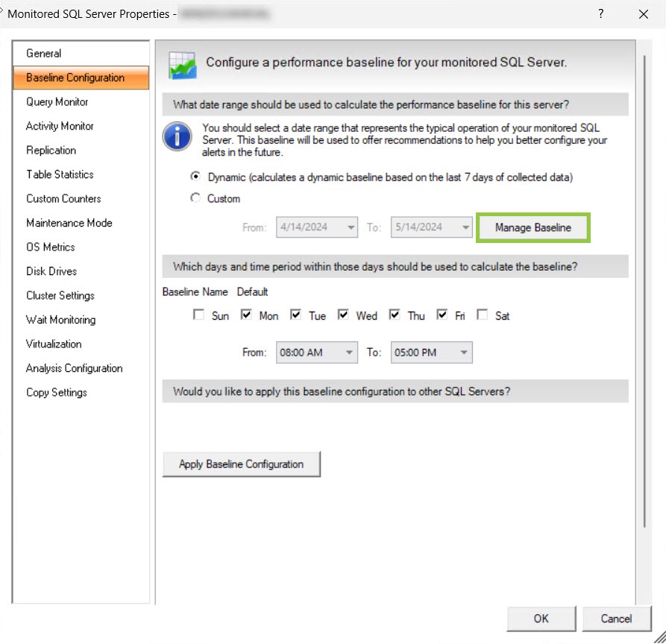Click the help question mark in title bar

pos(600,13)
